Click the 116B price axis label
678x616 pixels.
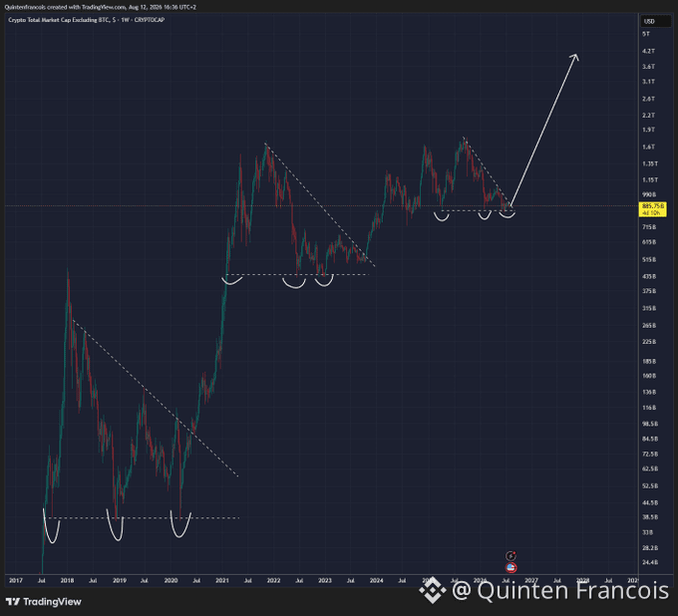pyautogui.click(x=649, y=408)
